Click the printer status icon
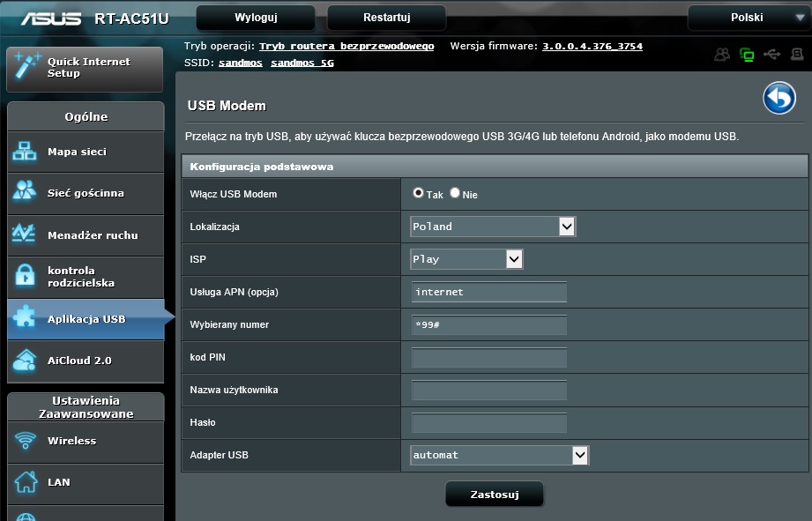The width and height of the screenshot is (812, 521). tap(796, 55)
